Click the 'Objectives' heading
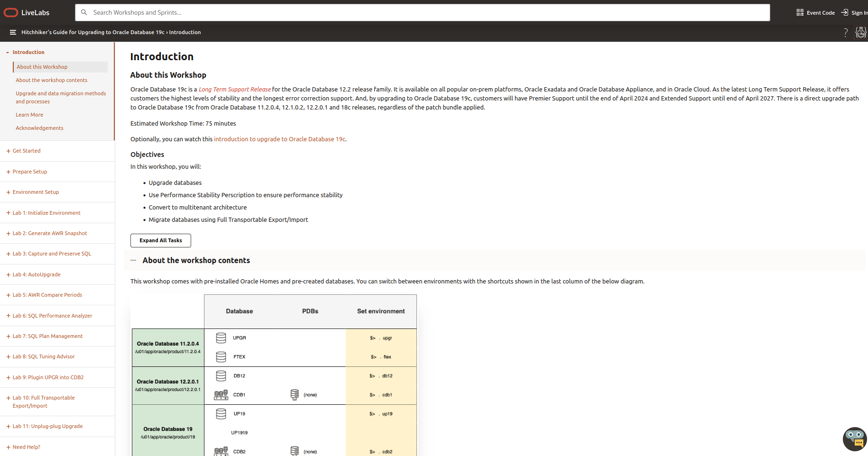The height and width of the screenshot is (456, 868). tap(148, 155)
